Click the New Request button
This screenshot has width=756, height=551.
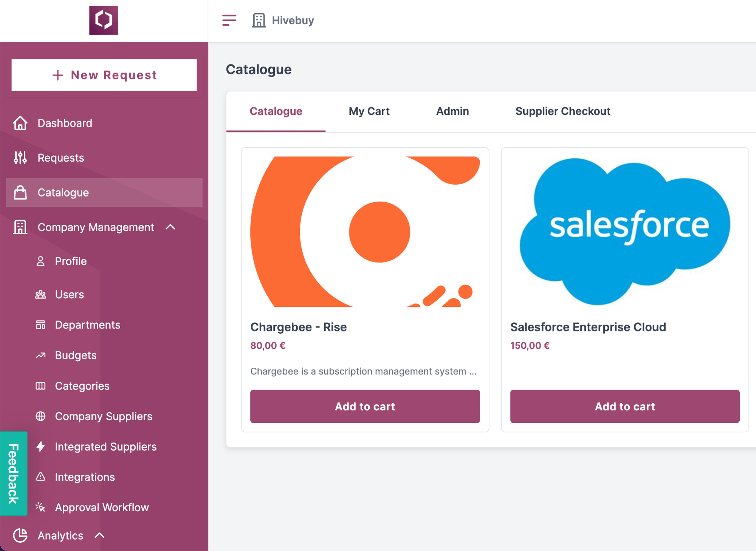pos(104,75)
